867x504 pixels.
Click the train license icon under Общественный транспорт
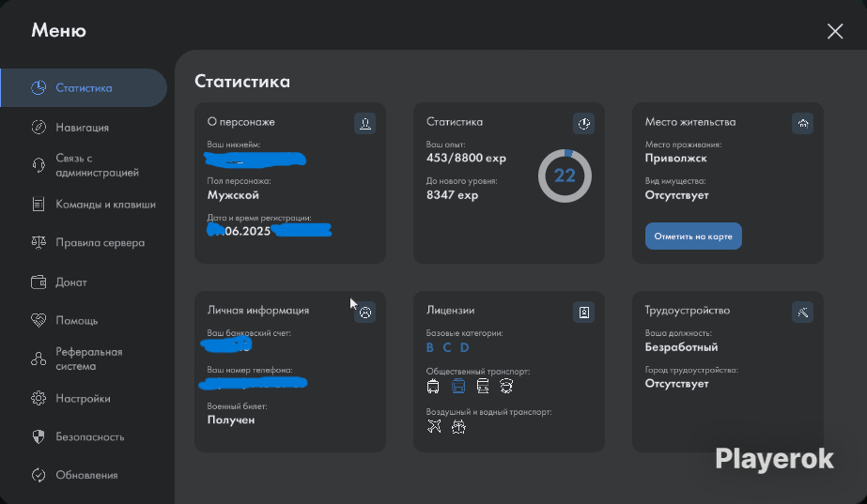click(x=483, y=386)
